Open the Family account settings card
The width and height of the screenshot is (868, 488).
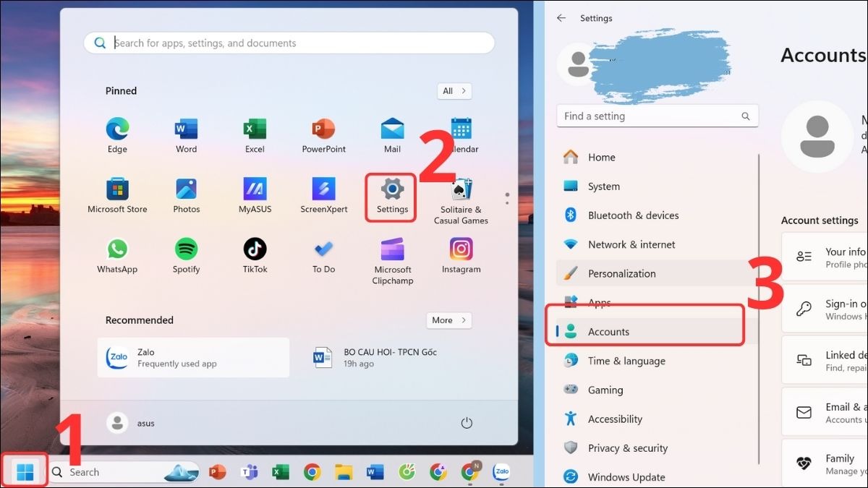pos(825,463)
